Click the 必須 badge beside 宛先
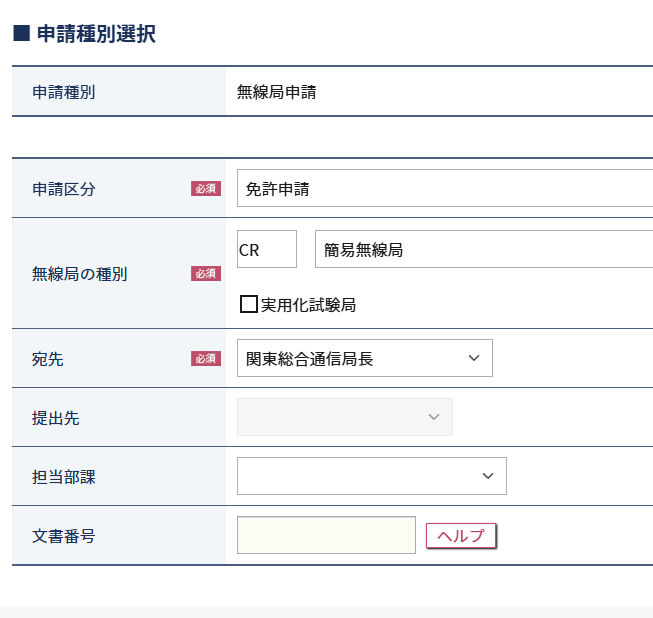653x618 pixels. coord(206,358)
